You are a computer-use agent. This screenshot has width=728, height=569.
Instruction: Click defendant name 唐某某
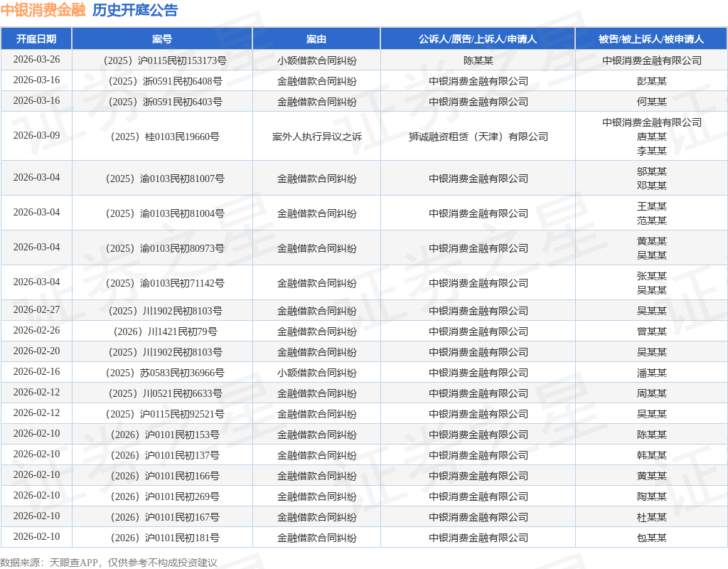click(x=652, y=137)
